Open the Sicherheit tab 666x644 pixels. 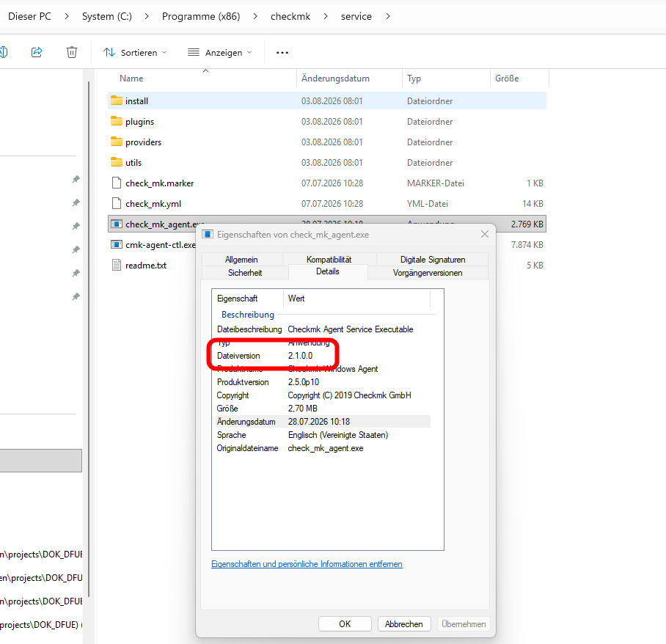(245, 273)
